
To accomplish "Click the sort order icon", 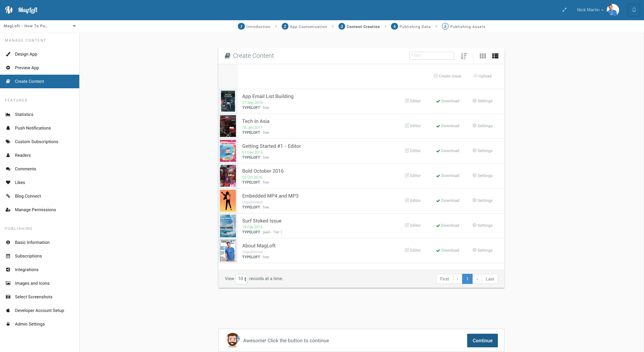I will [464, 56].
